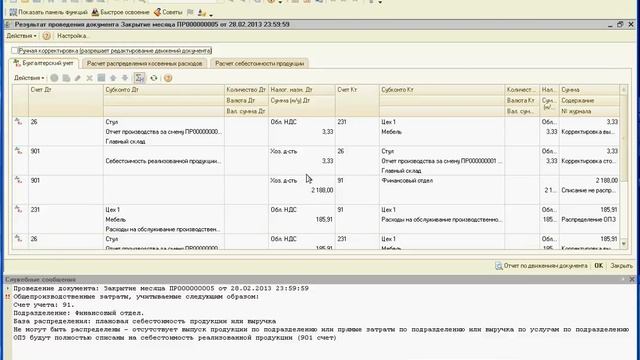
Task: Click the Проведение документа message line
Action: coord(161,289)
